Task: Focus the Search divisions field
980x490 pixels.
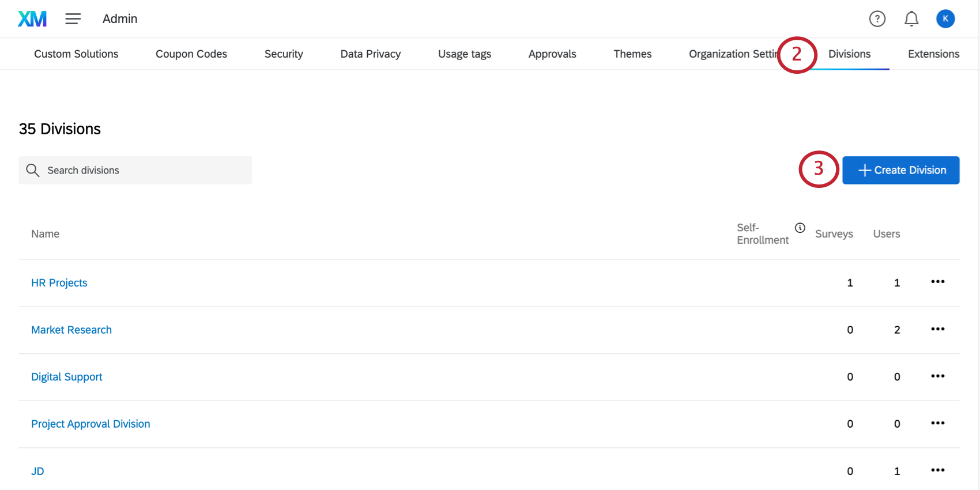Action: point(135,170)
